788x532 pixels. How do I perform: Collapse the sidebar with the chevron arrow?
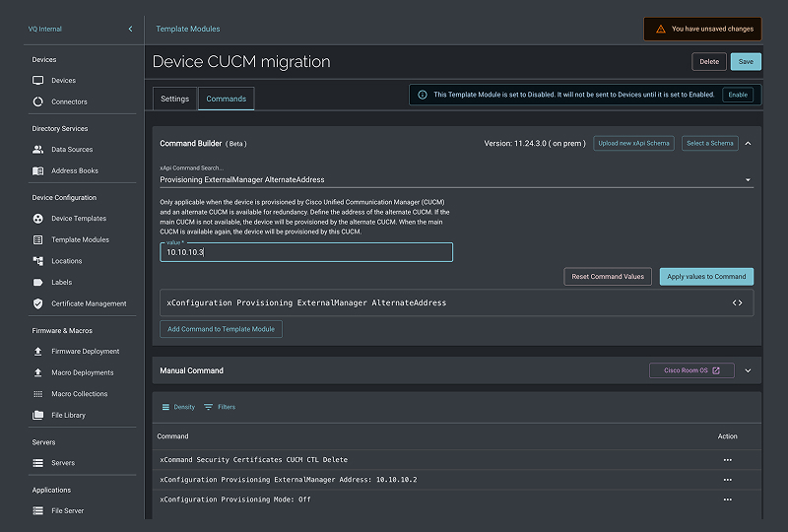130,30
